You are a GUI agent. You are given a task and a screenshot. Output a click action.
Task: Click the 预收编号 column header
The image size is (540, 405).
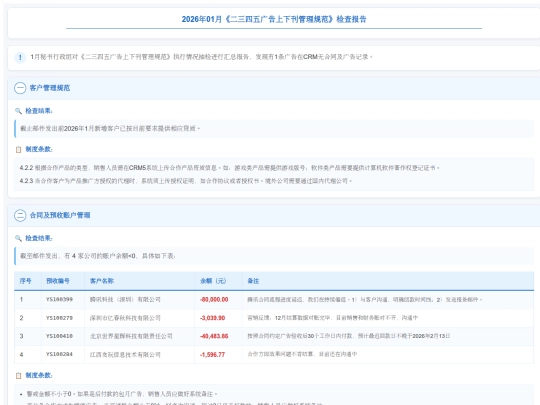point(58,281)
